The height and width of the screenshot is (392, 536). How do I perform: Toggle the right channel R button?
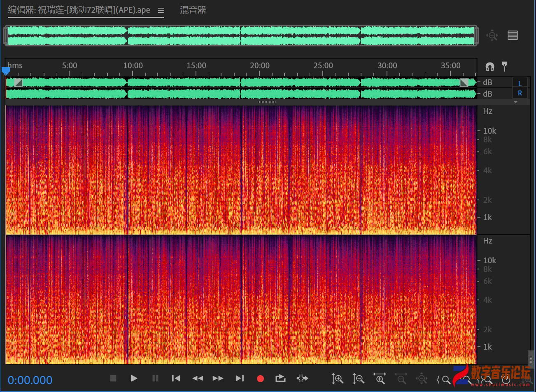pos(520,93)
